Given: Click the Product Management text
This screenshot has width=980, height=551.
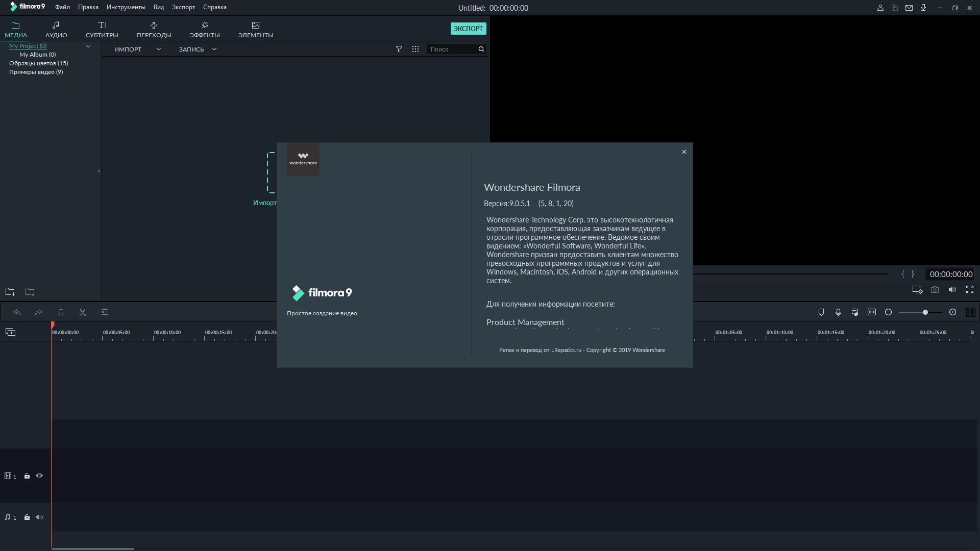Looking at the screenshot, I should (x=525, y=322).
